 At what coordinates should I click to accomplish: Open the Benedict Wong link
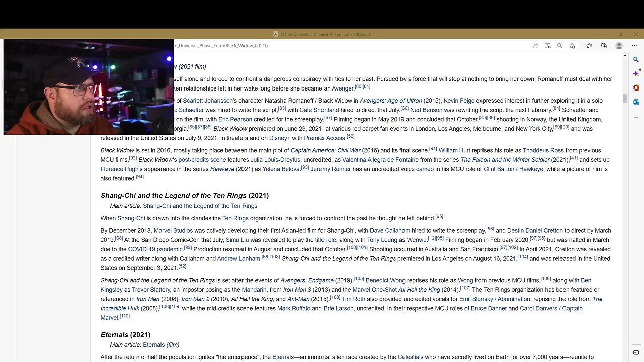(385, 281)
